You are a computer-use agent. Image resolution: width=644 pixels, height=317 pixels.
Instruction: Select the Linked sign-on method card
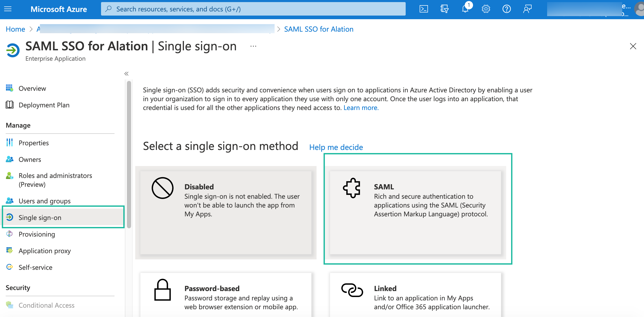coord(415,295)
